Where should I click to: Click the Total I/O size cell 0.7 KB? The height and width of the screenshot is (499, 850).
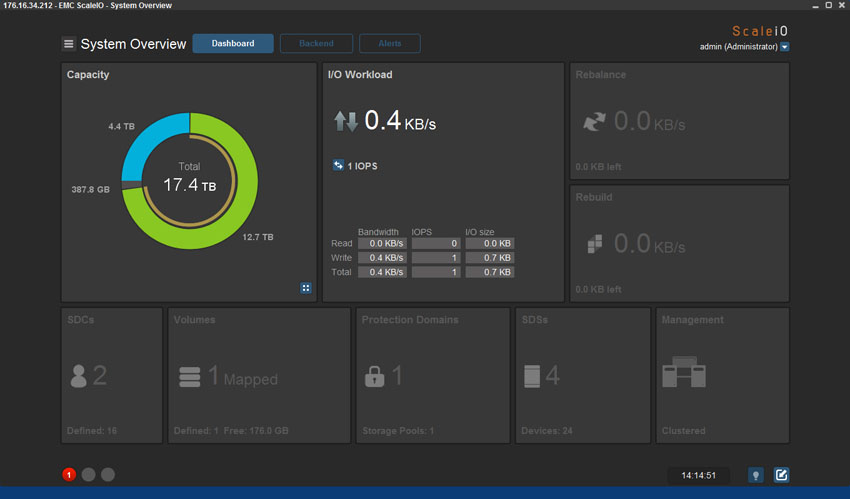pos(490,272)
